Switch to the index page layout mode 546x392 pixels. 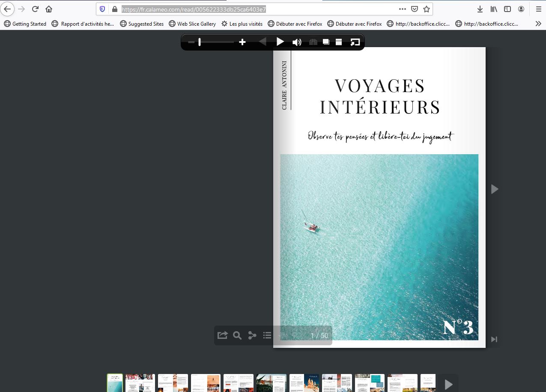coord(339,42)
